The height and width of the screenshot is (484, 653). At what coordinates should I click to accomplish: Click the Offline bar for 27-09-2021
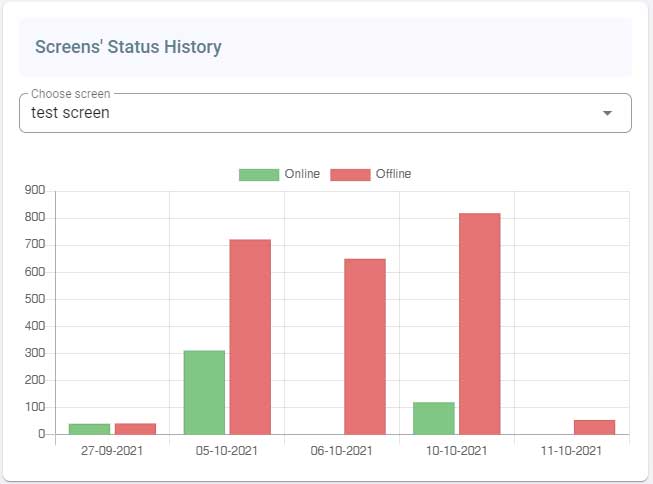(x=135, y=428)
